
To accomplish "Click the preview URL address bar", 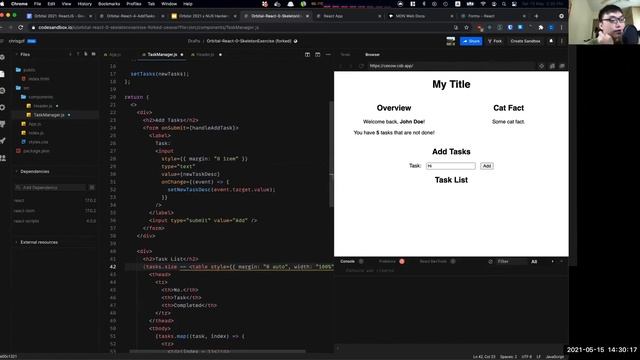I will pyautogui.click(x=452, y=66).
